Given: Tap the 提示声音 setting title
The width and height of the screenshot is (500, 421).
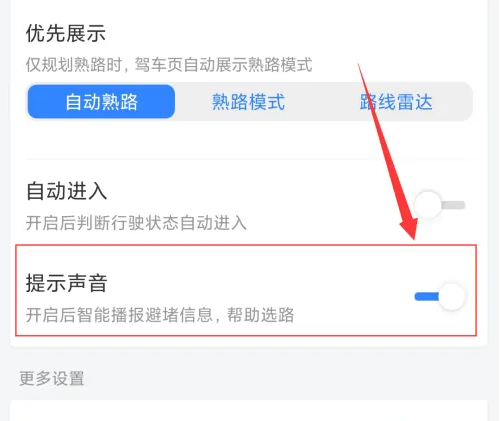Looking at the screenshot, I should [66, 283].
